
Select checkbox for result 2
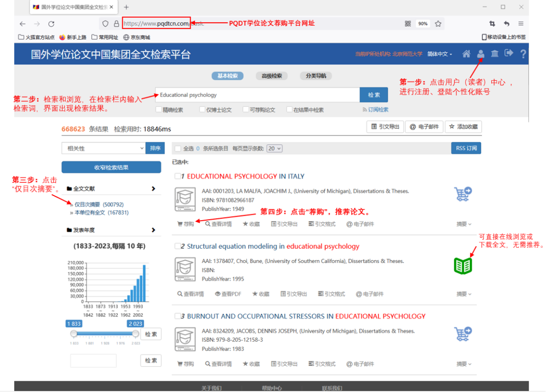click(x=177, y=246)
